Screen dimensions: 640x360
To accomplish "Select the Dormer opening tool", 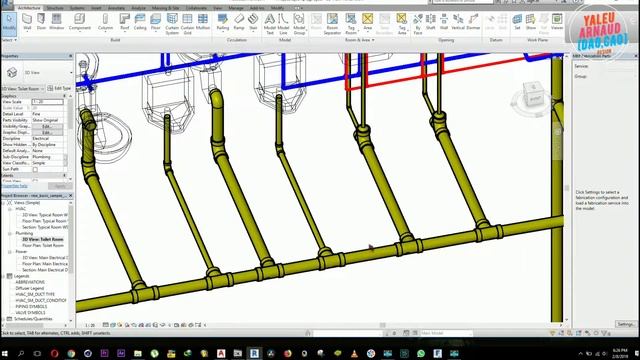I will pos(473,22).
